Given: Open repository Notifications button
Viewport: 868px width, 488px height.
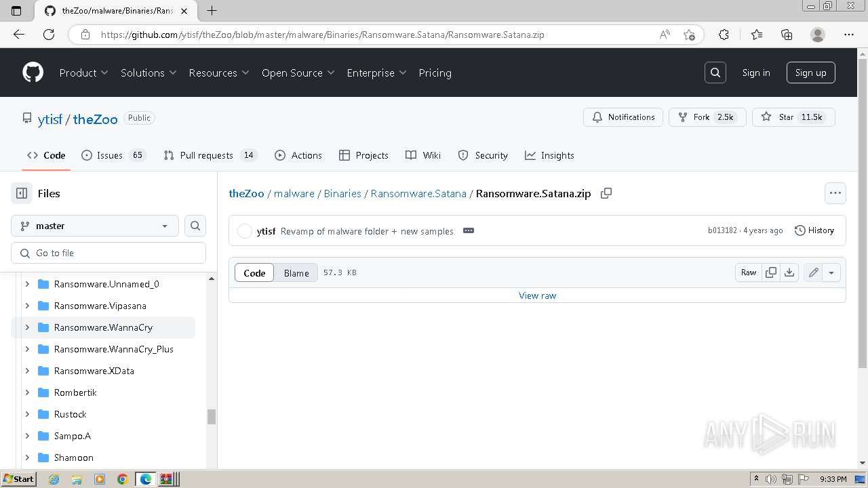Looking at the screenshot, I should [x=623, y=117].
